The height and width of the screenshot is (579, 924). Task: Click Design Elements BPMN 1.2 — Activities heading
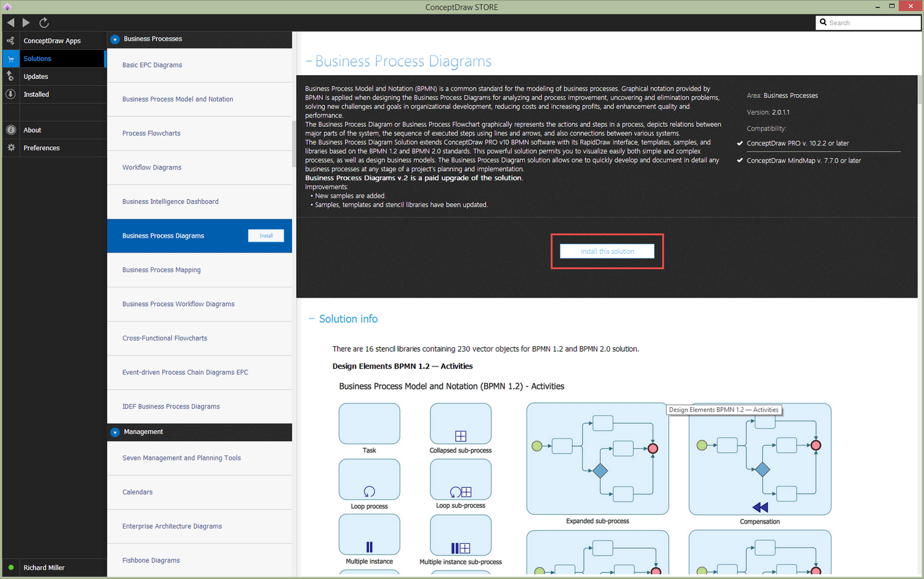403,366
